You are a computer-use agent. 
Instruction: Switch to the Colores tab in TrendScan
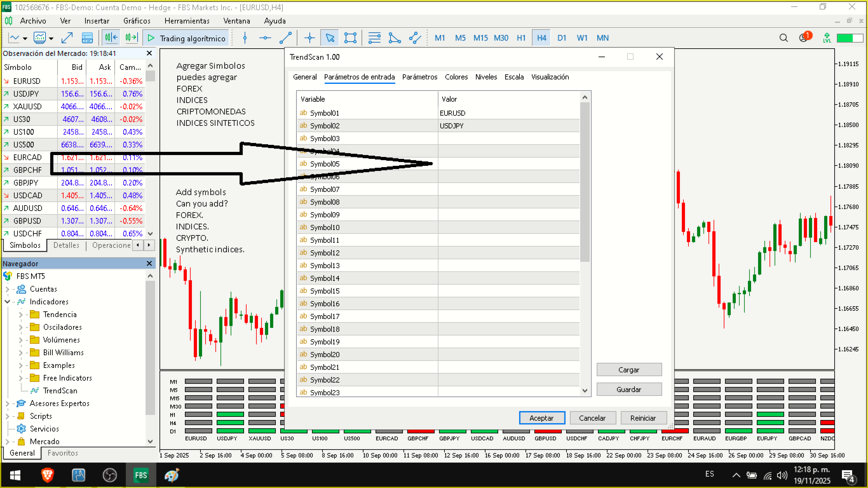point(456,77)
